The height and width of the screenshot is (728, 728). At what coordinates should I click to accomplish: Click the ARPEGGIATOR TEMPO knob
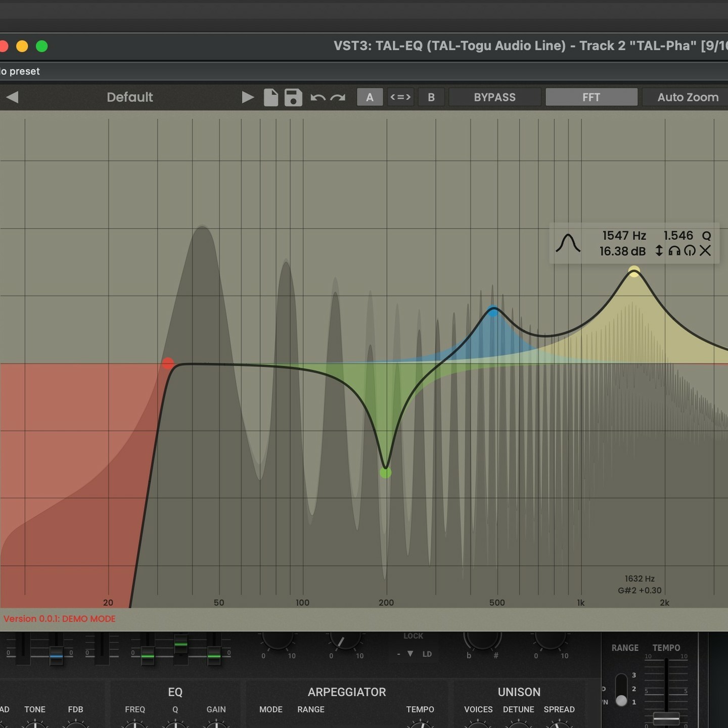[420, 725]
